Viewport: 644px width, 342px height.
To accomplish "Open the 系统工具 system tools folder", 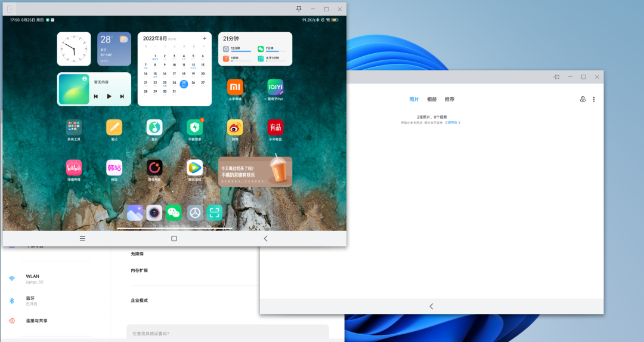I will click(x=74, y=127).
